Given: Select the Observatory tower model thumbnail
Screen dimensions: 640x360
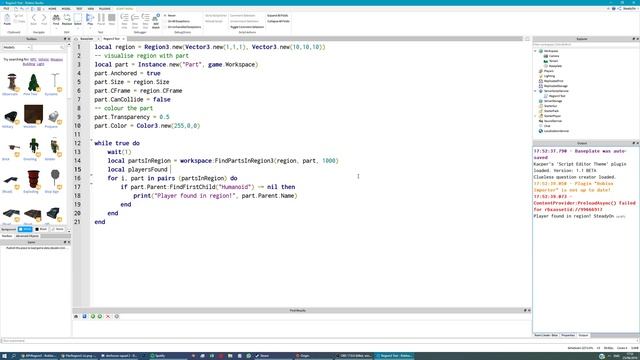Looking at the screenshot, I should [x=12, y=83].
